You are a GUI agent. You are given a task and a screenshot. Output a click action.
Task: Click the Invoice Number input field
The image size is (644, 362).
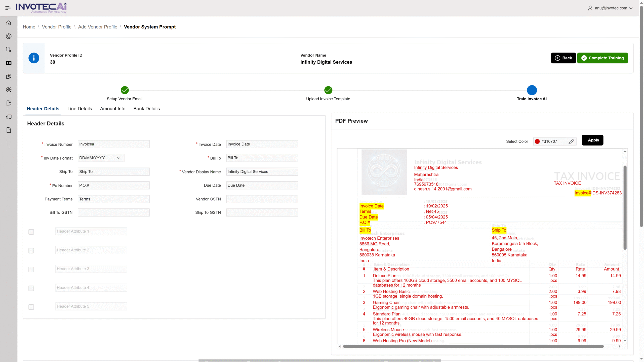[113, 144]
